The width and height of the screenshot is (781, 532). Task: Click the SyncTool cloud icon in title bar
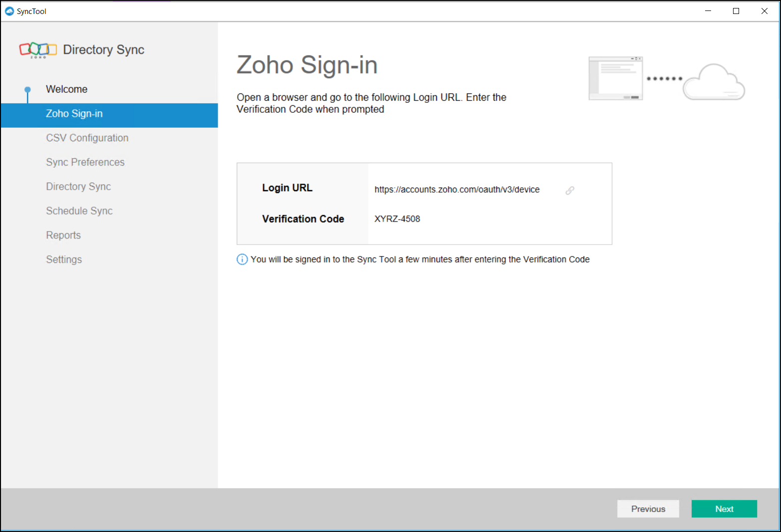(9, 11)
